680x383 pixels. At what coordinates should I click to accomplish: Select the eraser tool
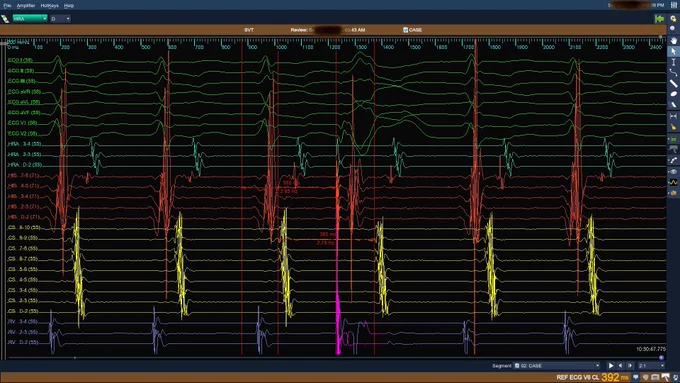tap(673, 105)
